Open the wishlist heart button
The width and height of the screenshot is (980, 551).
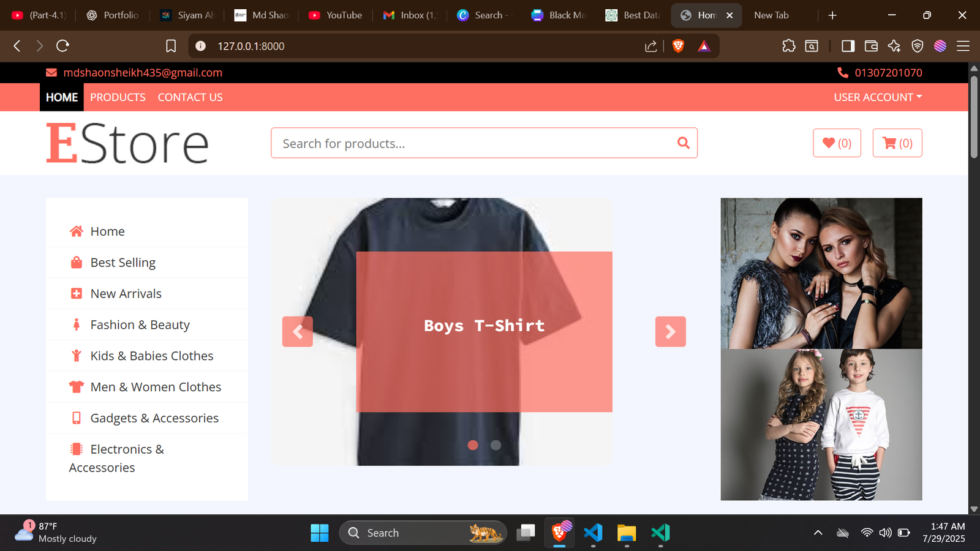click(836, 143)
